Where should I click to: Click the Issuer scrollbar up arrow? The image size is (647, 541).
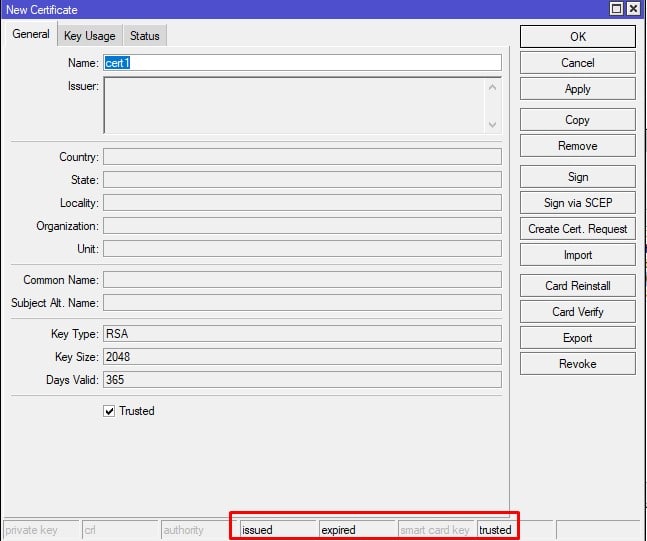(x=492, y=87)
